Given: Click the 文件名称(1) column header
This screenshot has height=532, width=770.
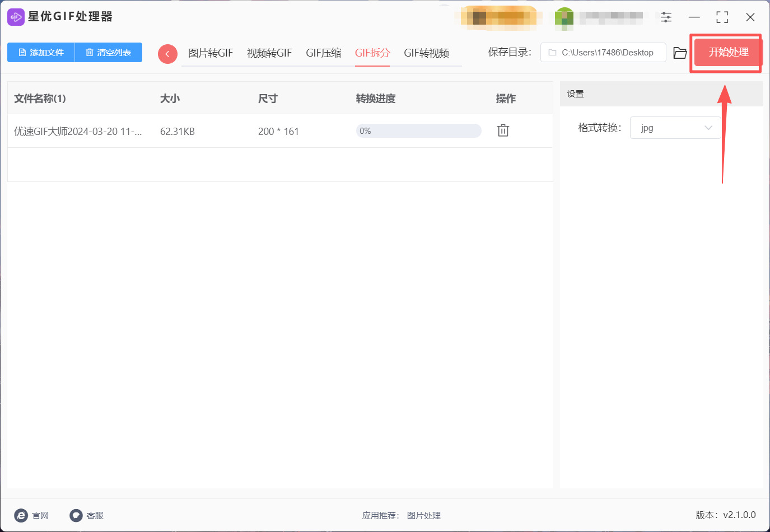Looking at the screenshot, I should 40,99.
